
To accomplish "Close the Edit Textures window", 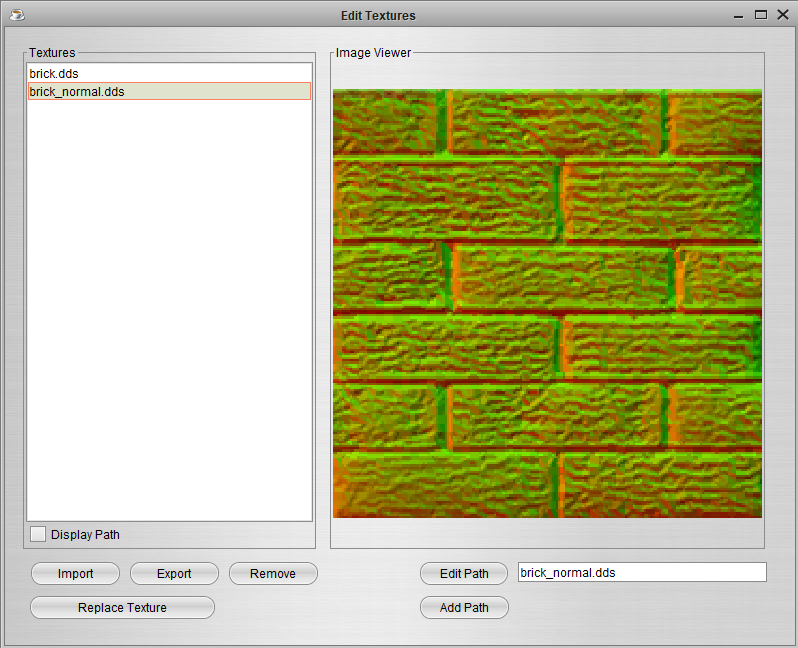I will tap(783, 15).
